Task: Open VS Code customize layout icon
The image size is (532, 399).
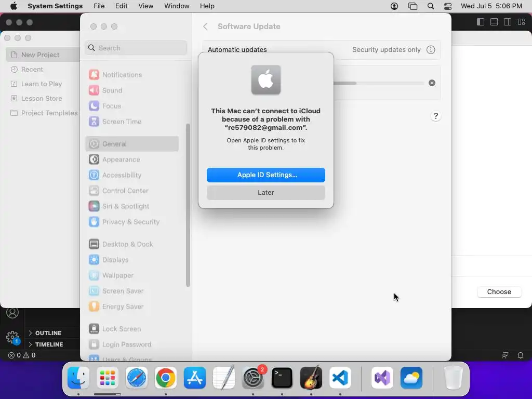Action: tap(521, 22)
